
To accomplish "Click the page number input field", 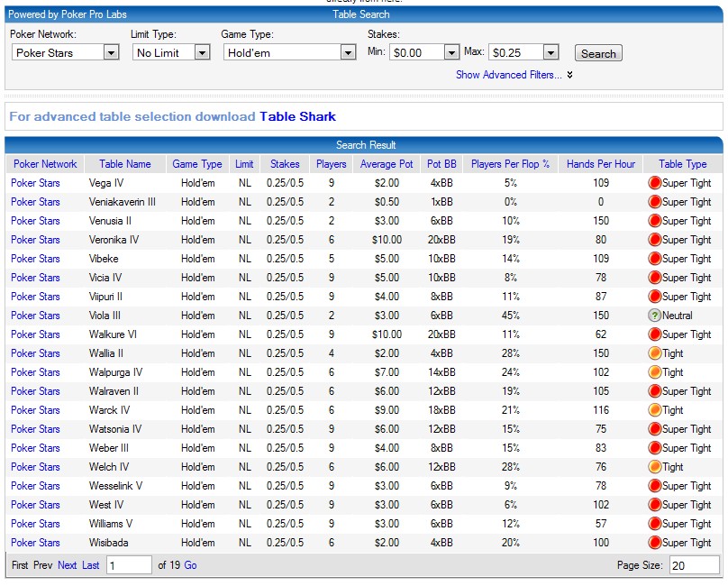I will pyautogui.click(x=129, y=564).
